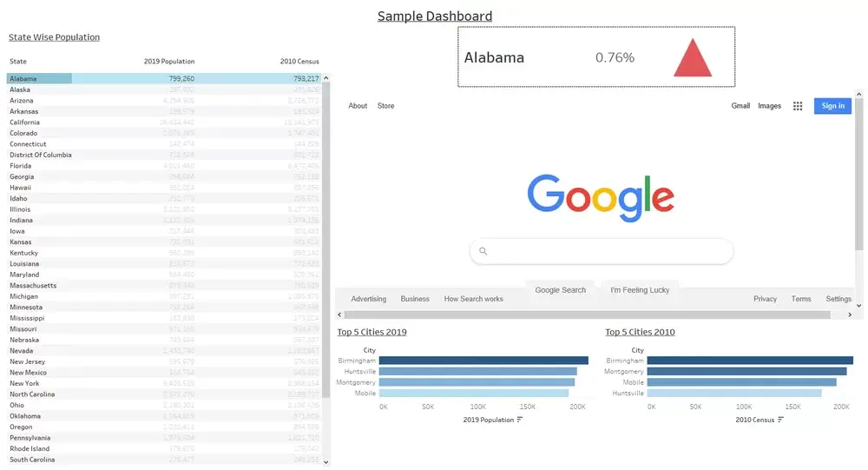Select the Alaska row in the state table
This screenshot has width=868, height=470.
click(164, 89)
